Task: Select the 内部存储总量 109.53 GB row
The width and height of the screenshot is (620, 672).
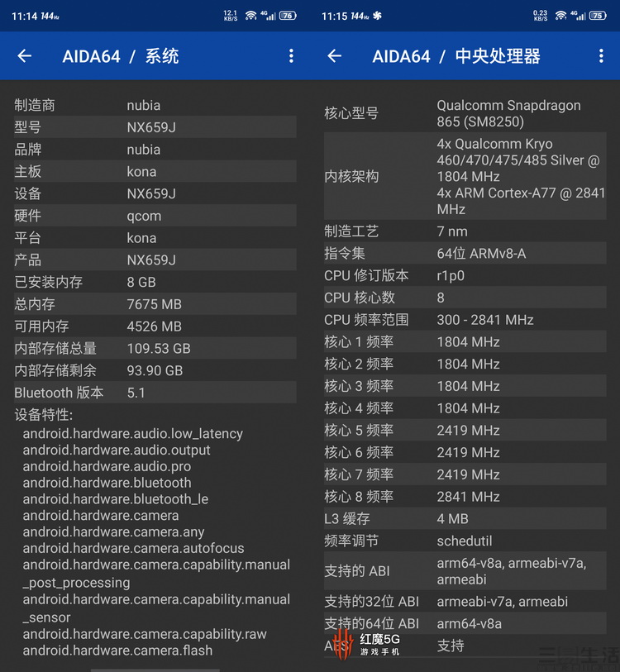Action: [155, 348]
